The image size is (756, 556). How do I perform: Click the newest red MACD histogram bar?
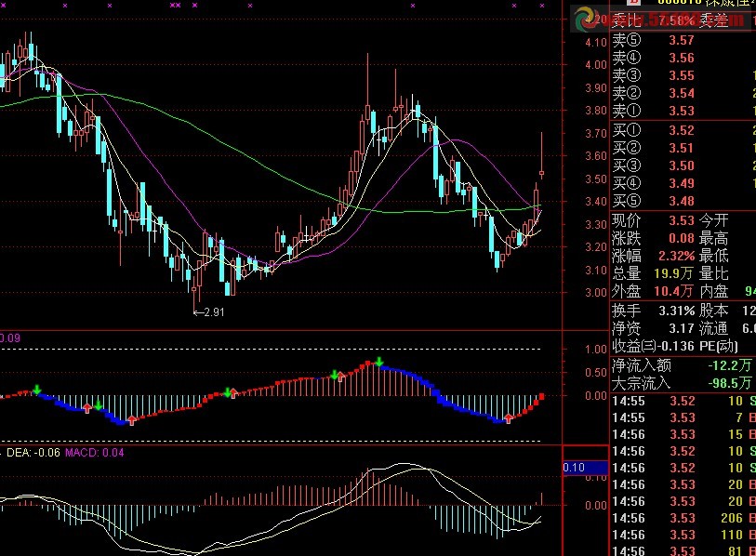pyautogui.click(x=542, y=499)
